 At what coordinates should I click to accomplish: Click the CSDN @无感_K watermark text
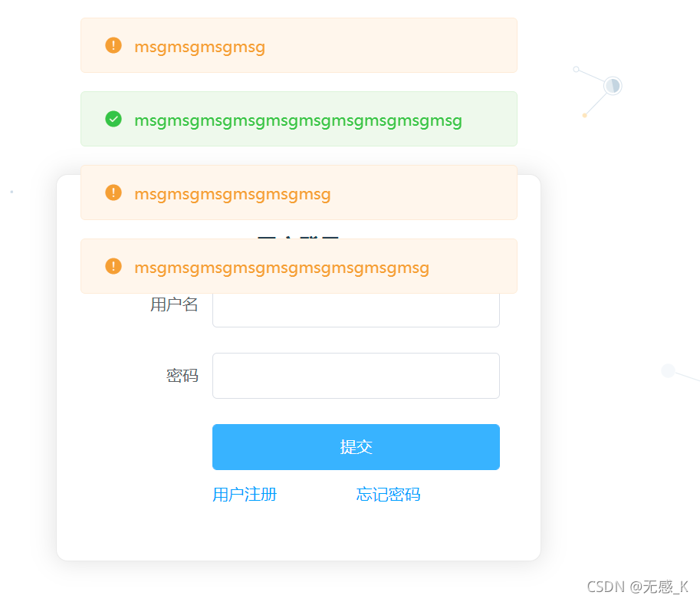[x=636, y=587]
